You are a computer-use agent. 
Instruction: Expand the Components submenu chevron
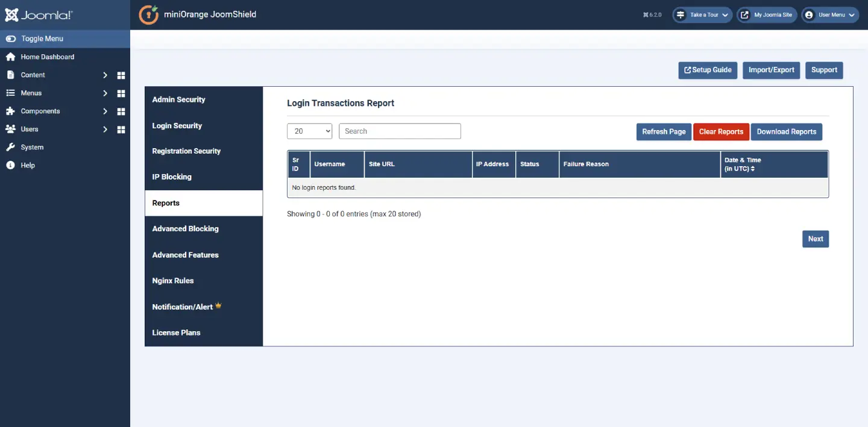click(105, 111)
